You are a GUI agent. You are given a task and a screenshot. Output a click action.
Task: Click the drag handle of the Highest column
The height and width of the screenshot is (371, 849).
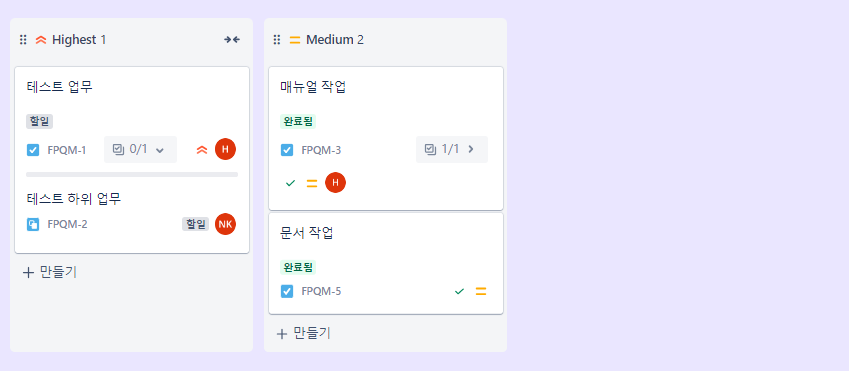pos(23,40)
